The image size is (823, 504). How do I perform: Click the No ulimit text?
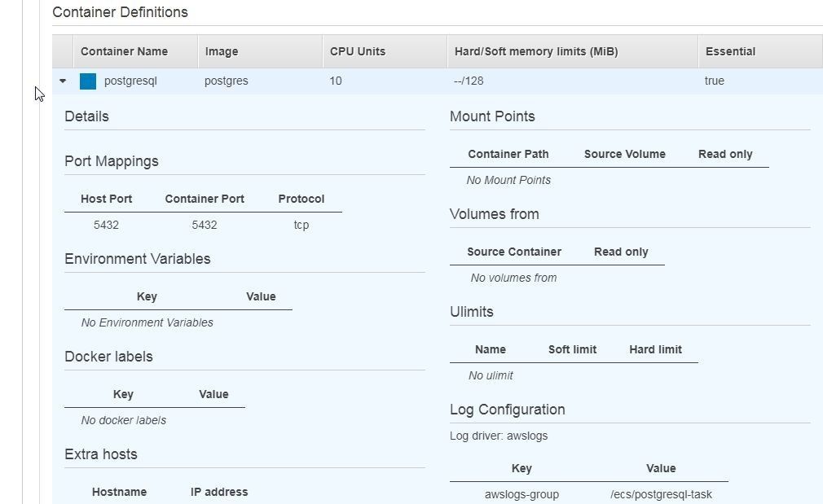click(491, 375)
